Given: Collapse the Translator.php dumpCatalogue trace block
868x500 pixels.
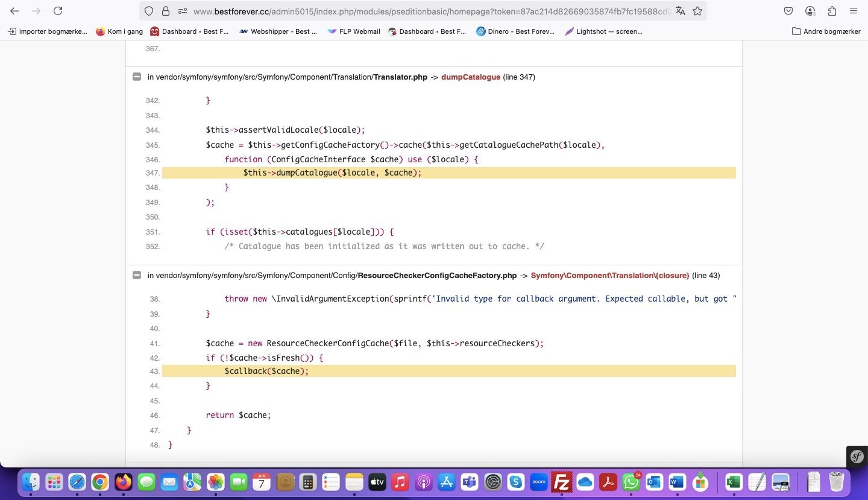Looking at the screenshot, I should click(137, 77).
